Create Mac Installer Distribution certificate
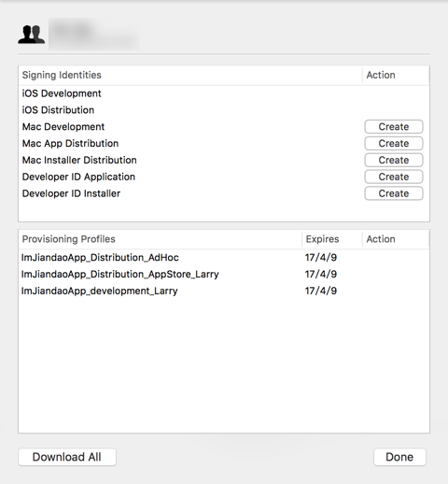448x484 pixels. point(394,160)
